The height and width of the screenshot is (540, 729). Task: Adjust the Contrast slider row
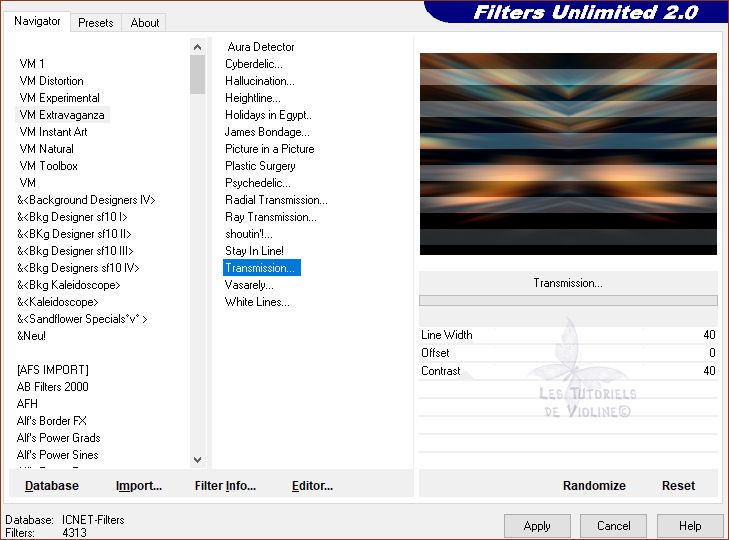pos(568,371)
